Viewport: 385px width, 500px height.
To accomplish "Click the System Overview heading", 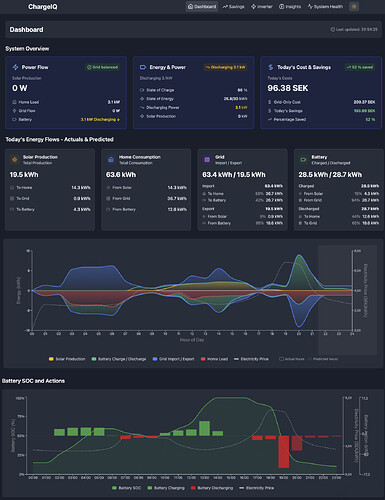I will coord(27,49).
